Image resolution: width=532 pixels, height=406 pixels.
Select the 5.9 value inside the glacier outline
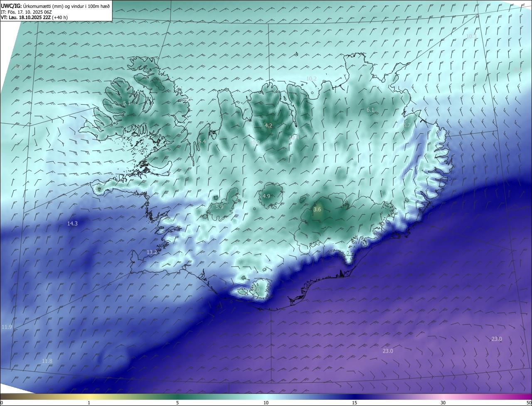point(219,207)
